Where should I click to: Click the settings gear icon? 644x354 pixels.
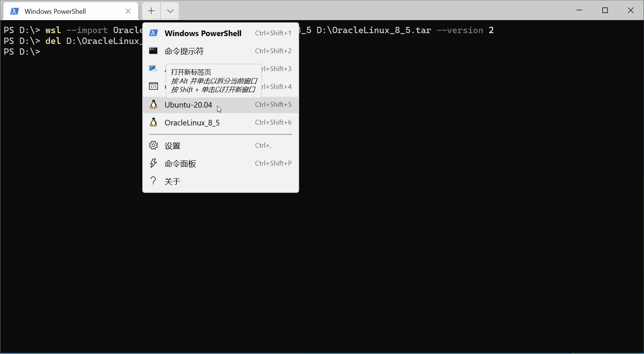click(153, 145)
